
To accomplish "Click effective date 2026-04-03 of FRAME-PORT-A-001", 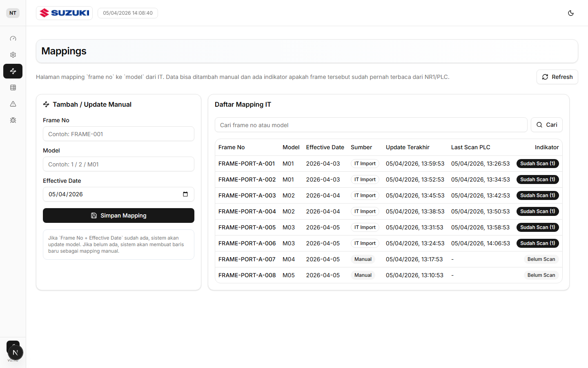I will click(x=323, y=164).
